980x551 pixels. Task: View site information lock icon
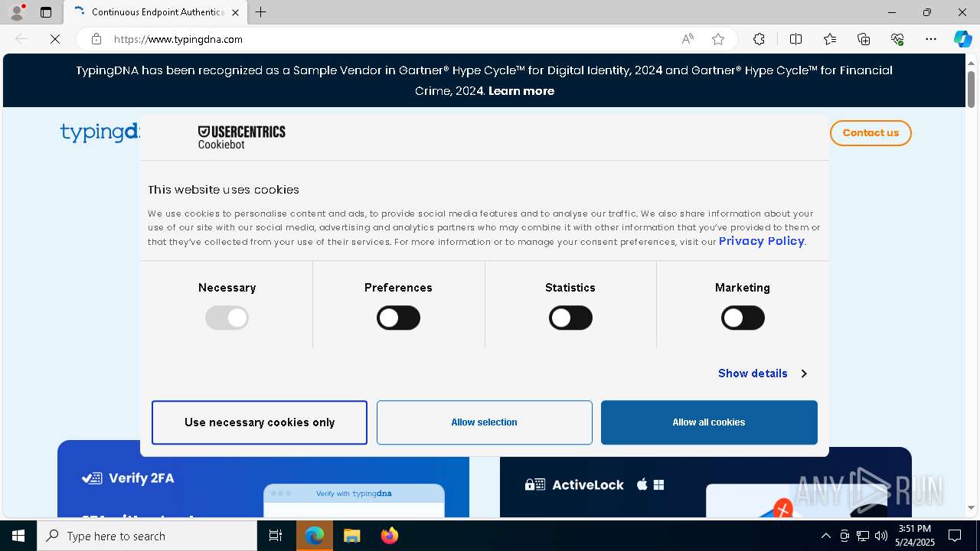point(96,39)
